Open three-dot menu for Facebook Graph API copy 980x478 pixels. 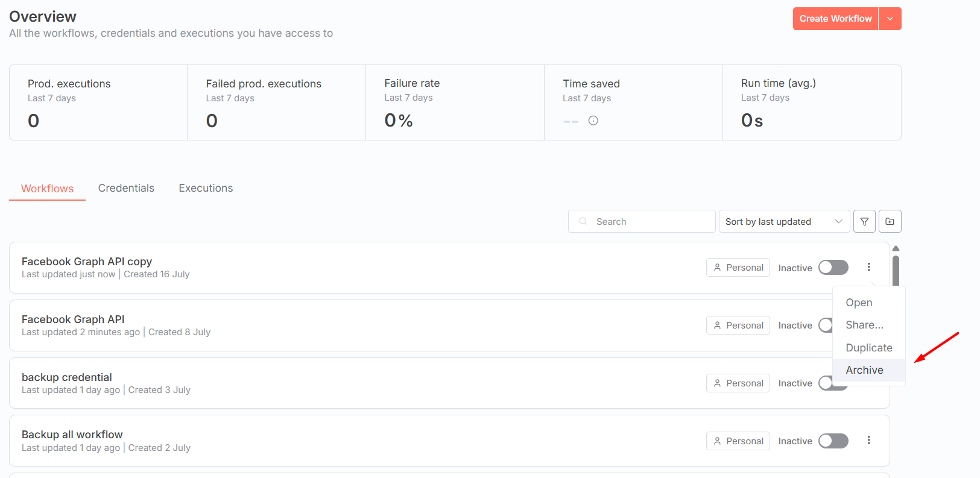[x=868, y=267]
